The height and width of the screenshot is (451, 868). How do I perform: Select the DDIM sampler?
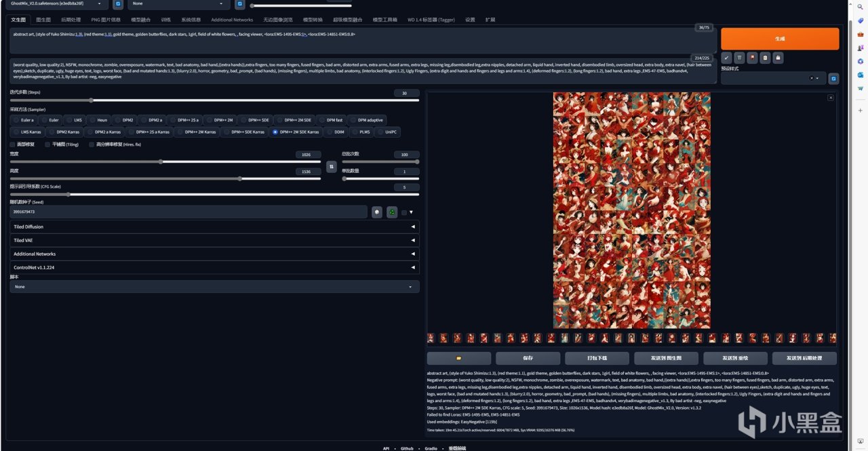(336, 132)
